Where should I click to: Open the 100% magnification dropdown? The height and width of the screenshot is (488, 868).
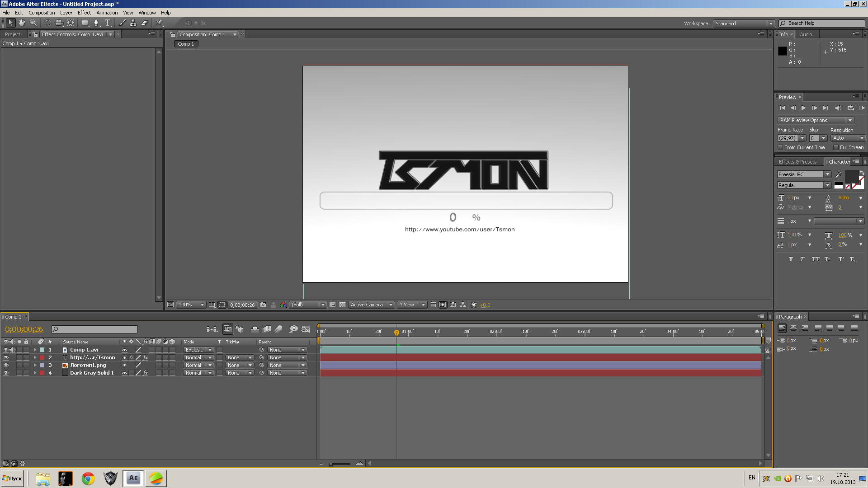coord(191,305)
